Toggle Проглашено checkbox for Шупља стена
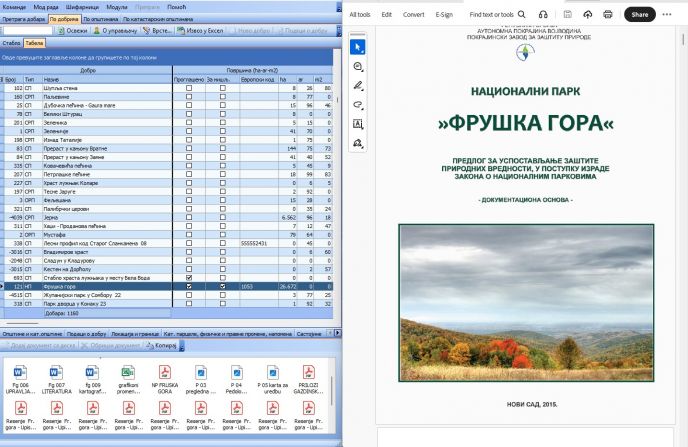688x447 pixels. point(189,88)
